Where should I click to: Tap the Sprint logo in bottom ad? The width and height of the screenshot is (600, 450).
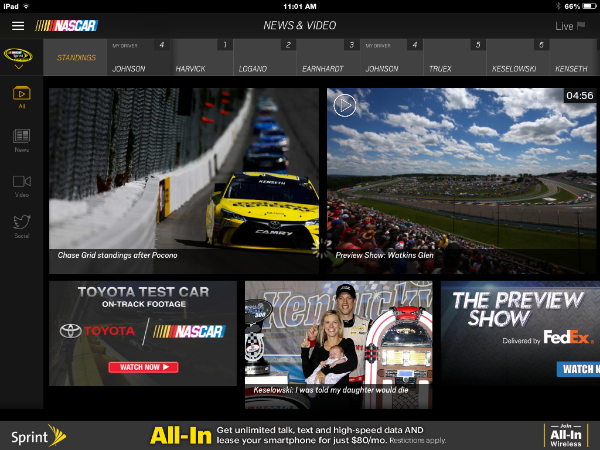click(39, 436)
